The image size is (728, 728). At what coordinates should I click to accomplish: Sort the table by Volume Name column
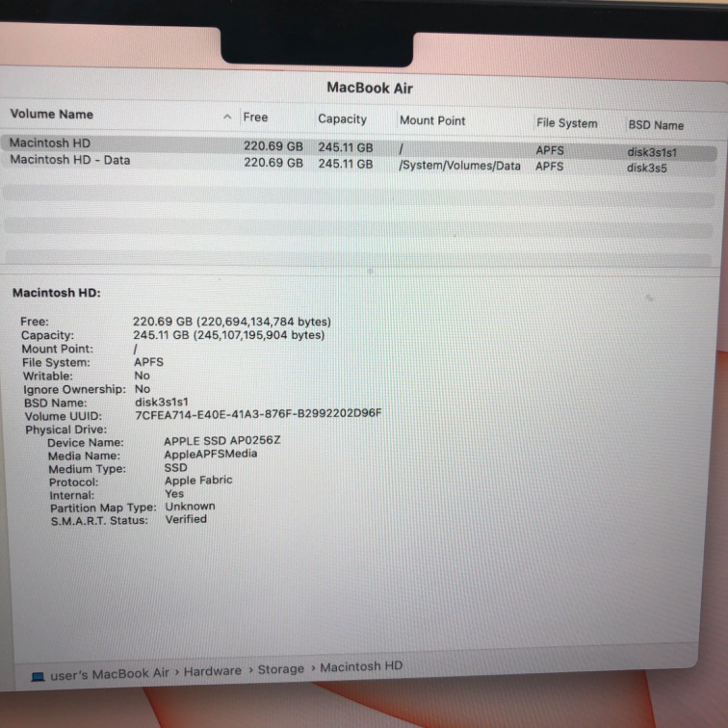pyautogui.click(x=52, y=114)
